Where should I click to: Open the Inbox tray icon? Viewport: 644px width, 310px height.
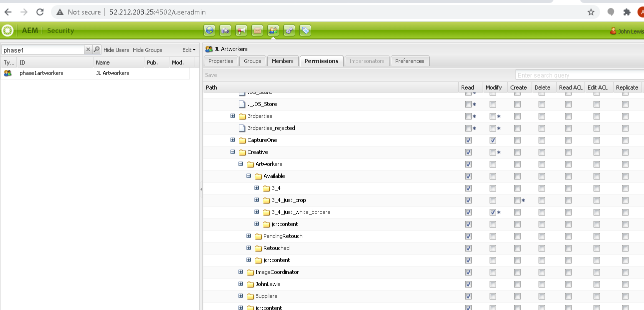[x=257, y=30]
